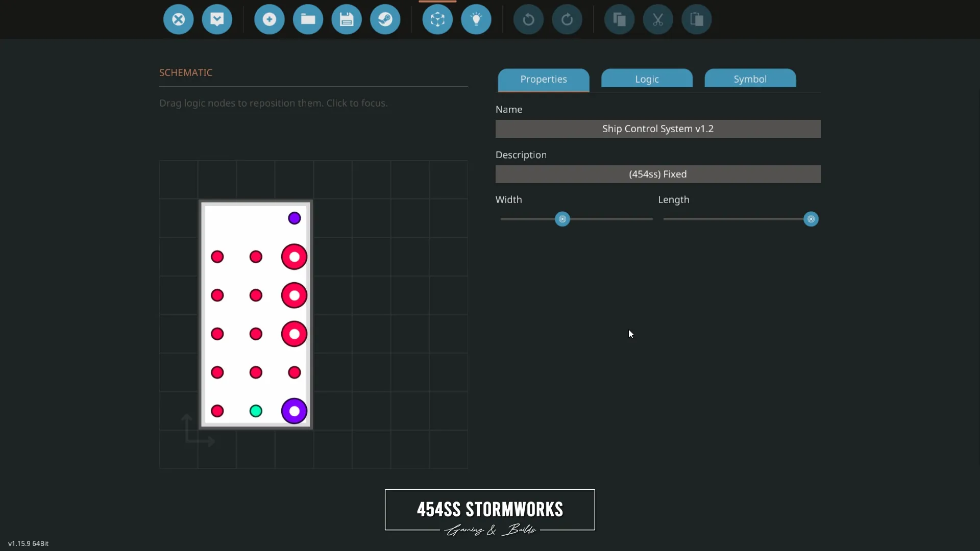Viewport: 980px width, 551px height.
Task: Click the scissors cut icon
Action: [x=658, y=19]
